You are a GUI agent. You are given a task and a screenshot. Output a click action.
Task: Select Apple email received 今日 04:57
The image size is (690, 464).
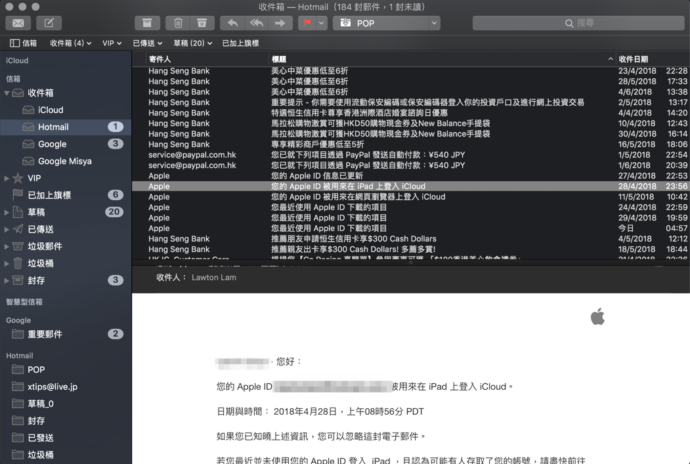(x=411, y=228)
